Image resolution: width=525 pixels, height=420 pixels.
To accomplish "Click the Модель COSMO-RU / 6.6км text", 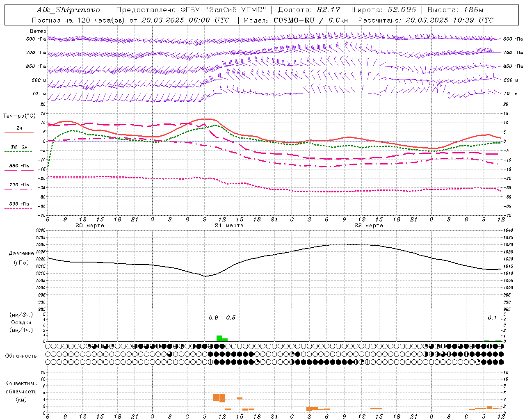I will click(x=295, y=20).
